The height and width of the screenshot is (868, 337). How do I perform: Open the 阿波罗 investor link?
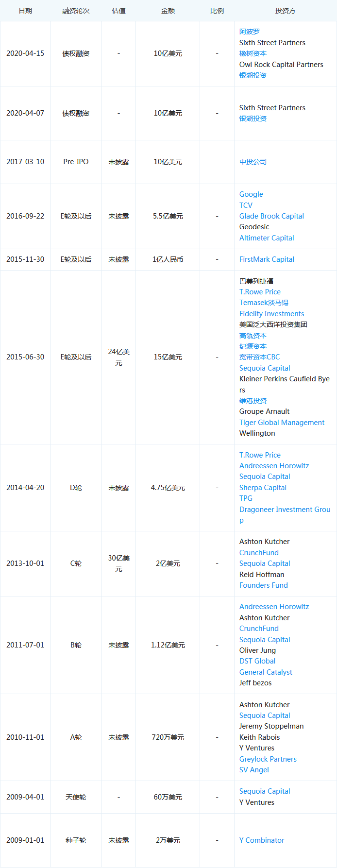249,32
